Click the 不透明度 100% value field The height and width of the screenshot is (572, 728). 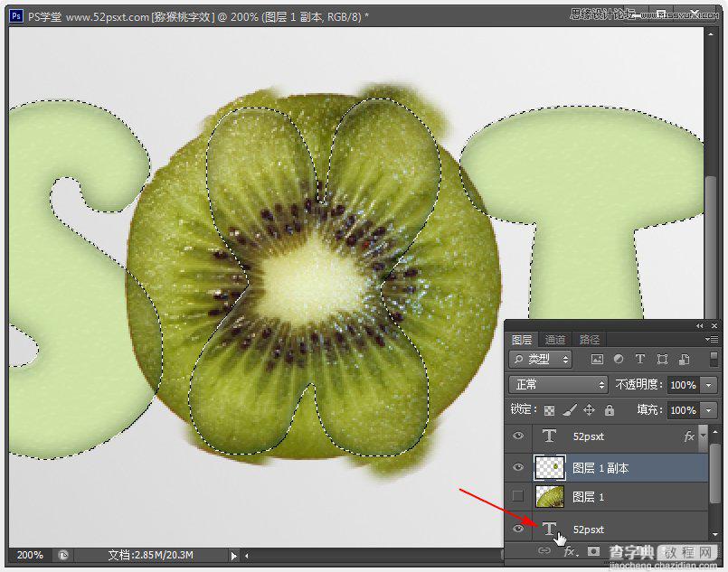point(684,385)
